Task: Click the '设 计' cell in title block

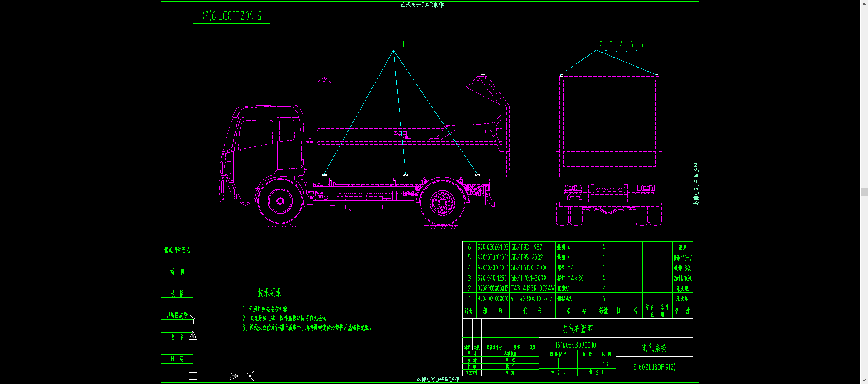Action: tap(472, 354)
